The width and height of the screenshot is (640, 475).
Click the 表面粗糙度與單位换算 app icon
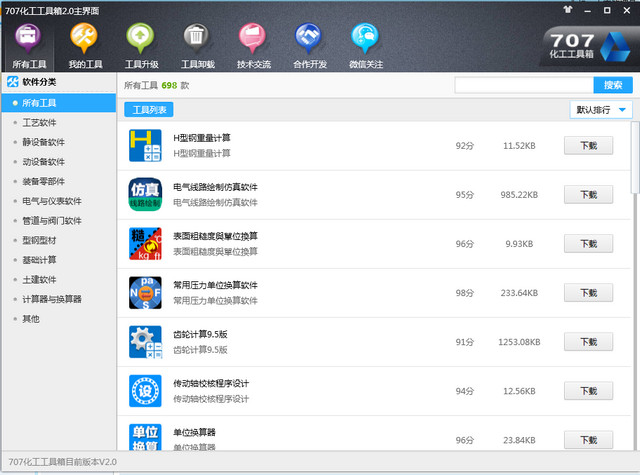pos(145,244)
